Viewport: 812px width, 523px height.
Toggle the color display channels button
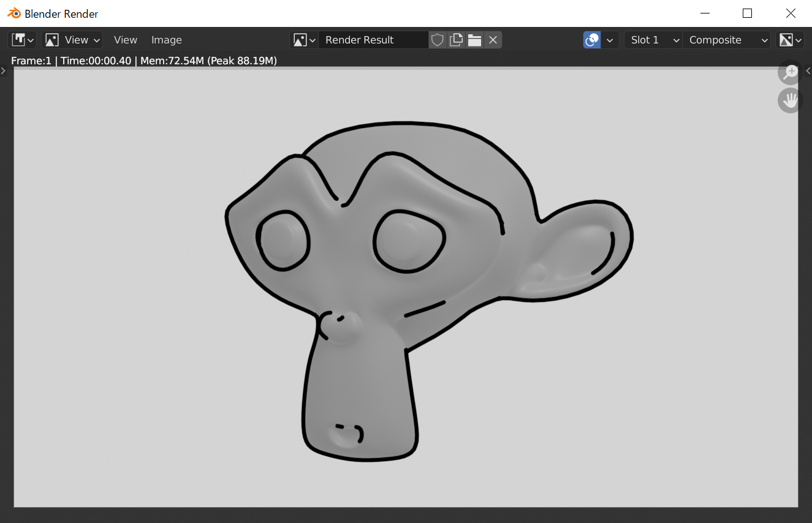(x=591, y=39)
